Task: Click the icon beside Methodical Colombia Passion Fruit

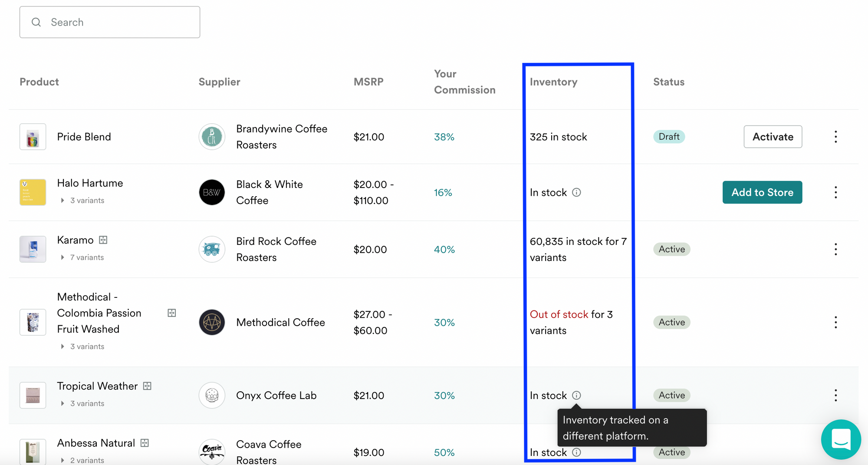Action: 172,313
